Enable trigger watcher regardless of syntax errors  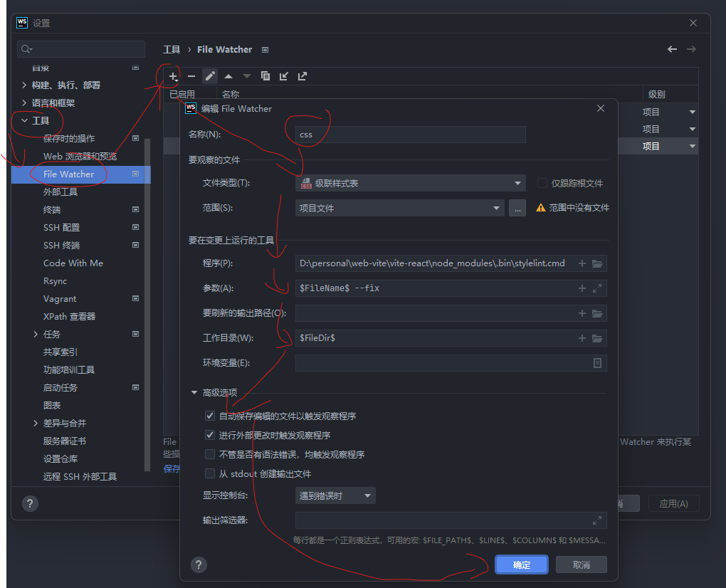coord(210,454)
